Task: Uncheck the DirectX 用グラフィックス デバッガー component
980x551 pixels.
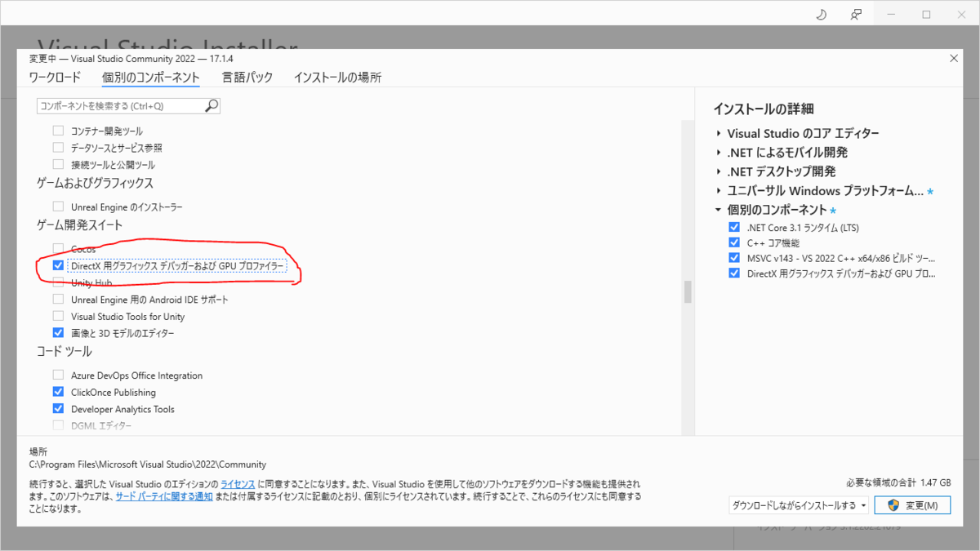Action: point(58,265)
